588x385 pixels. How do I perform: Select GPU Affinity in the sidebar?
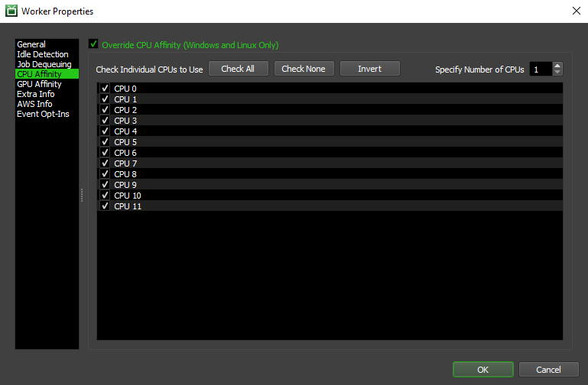pyautogui.click(x=39, y=84)
